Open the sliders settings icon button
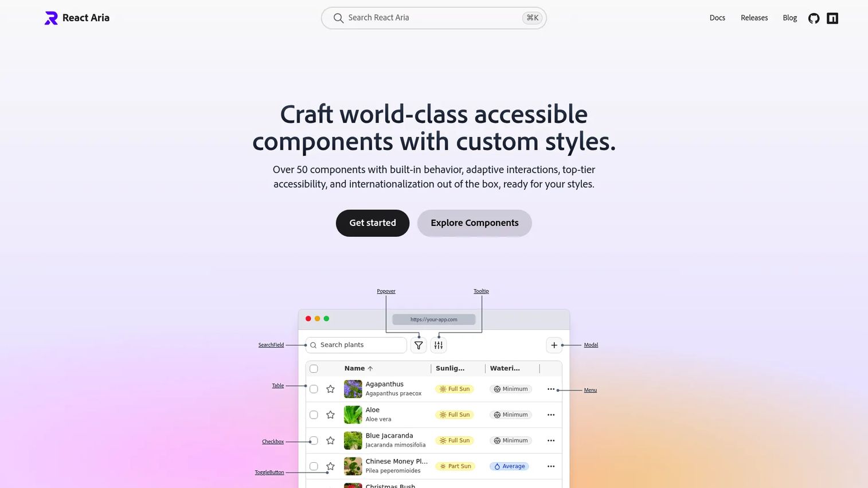Viewport: 868px width, 488px height. [x=439, y=345]
